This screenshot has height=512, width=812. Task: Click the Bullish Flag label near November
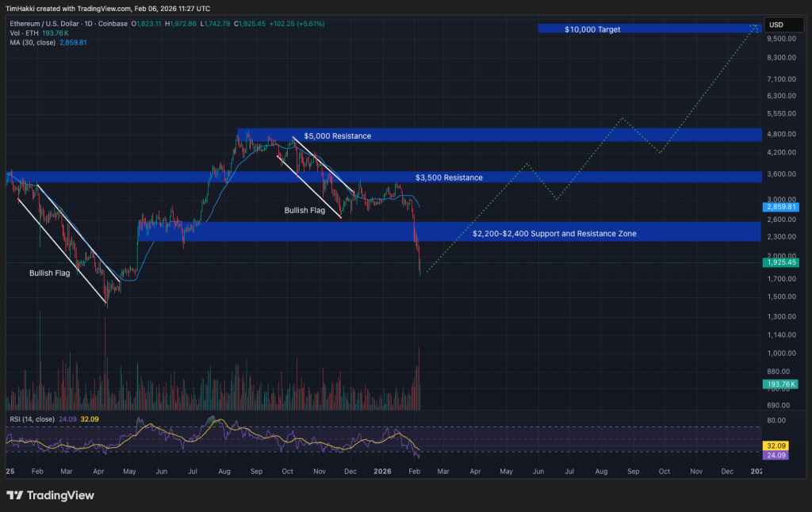tap(304, 211)
